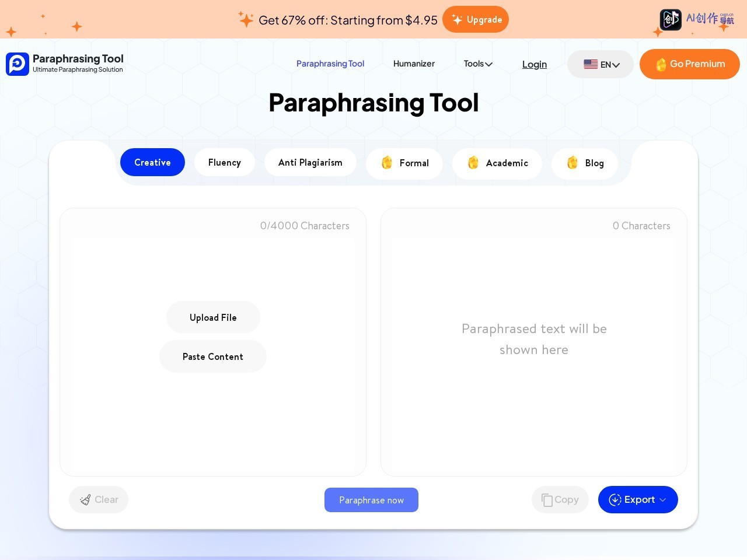Click the Paraphrase now button

[371, 500]
